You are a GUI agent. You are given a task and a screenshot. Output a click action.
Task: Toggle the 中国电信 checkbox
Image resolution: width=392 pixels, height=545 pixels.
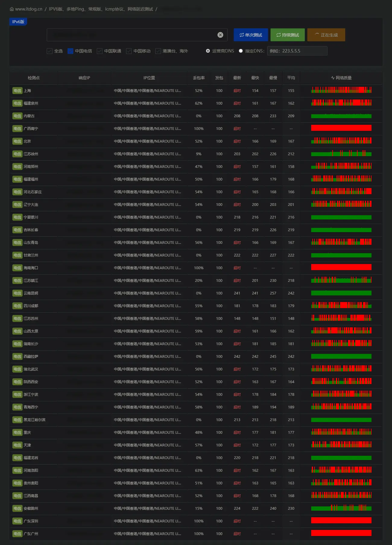[71, 51]
